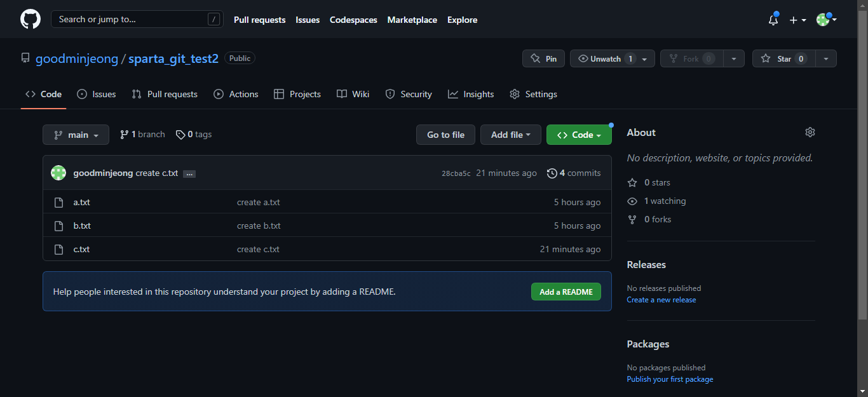
Task: Click the file icon beside a.txt
Action: pyautogui.click(x=58, y=202)
